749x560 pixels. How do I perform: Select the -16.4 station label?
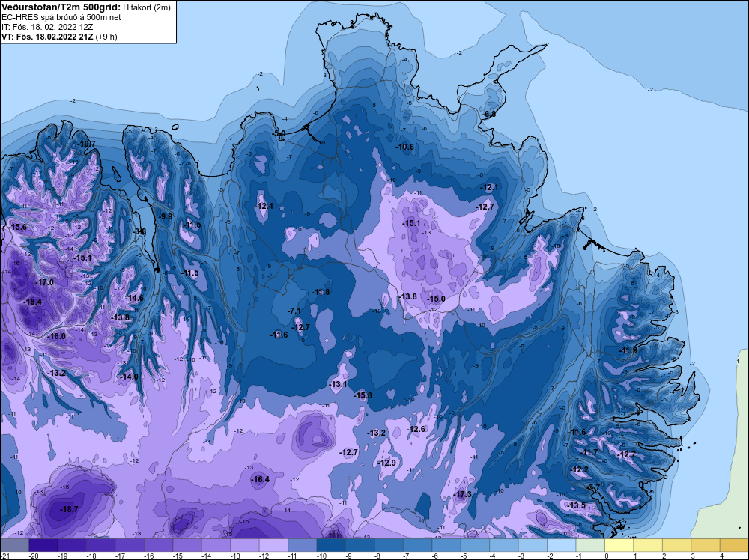click(261, 479)
